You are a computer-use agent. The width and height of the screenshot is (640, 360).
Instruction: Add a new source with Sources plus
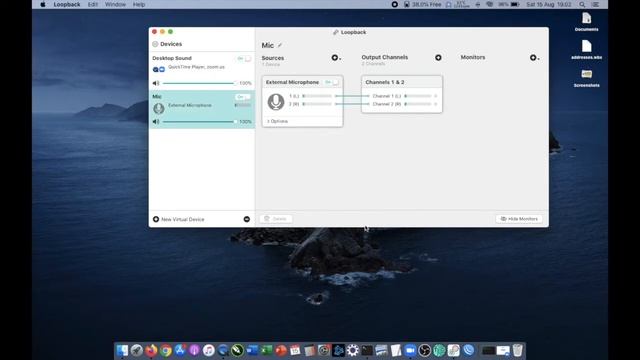pyautogui.click(x=335, y=58)
